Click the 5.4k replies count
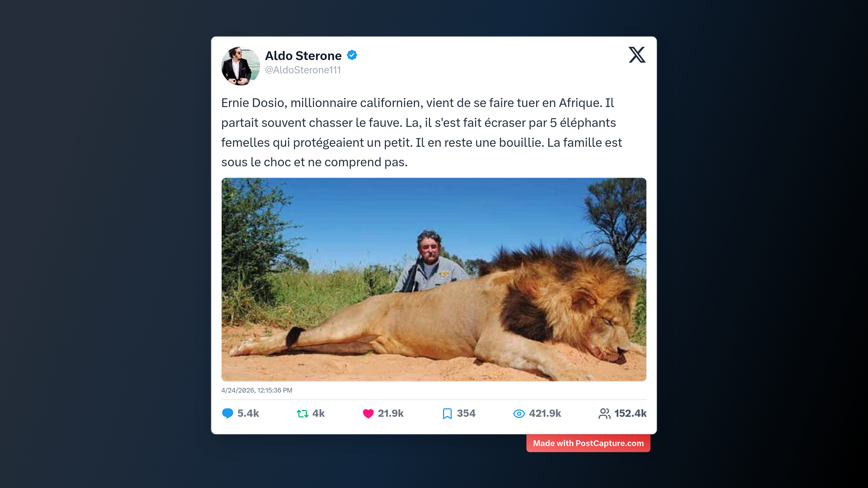The width and height of the screenshot is (868, 488). pyautogui.click(x=248, y=413)
